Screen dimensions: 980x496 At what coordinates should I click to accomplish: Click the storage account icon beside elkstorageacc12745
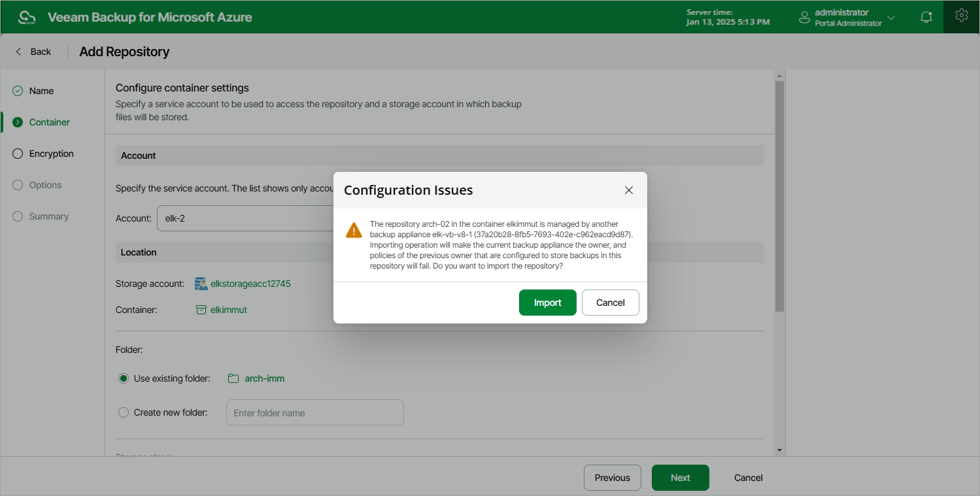tap(200, 284)
